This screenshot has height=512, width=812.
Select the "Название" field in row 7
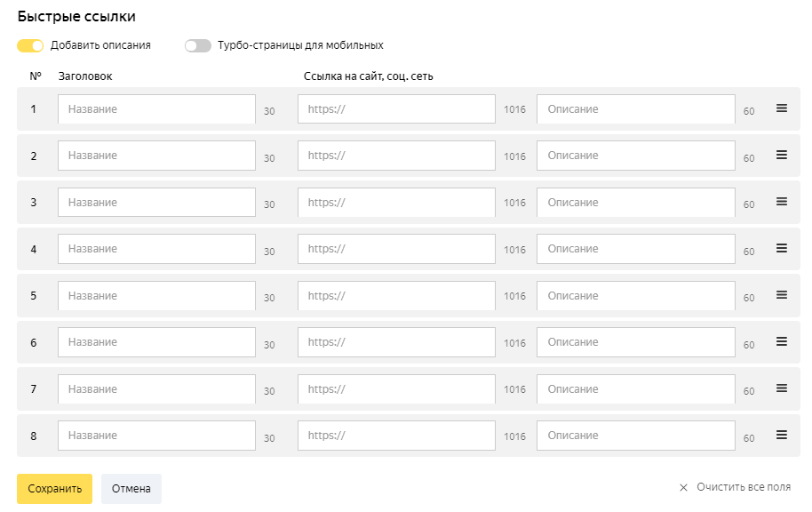click(x=156, y=389)
